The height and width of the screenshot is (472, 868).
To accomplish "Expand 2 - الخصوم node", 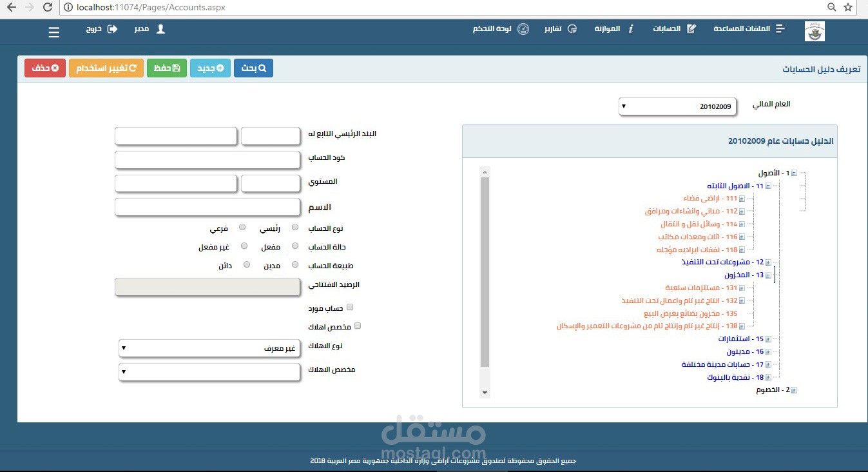I will (794, 390).
